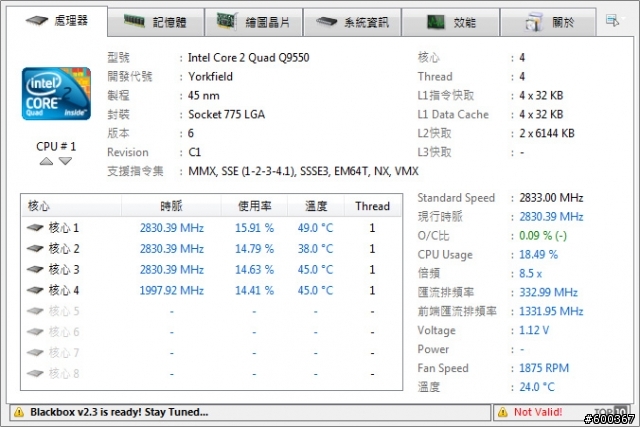Click the processor chip icon on 處理器 tab

click(37, 20)
